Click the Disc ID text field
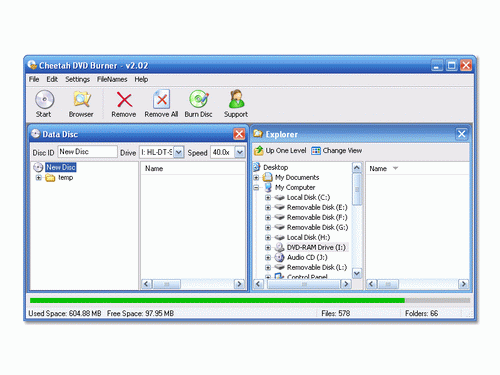The height and width of the screenshot is (375, 500). pos(87,152)
